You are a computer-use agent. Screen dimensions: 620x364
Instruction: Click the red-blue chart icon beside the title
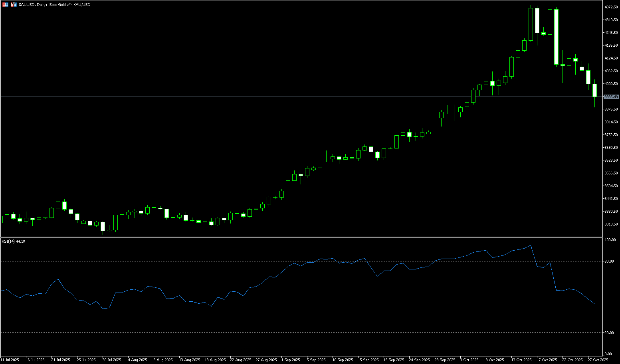(x=14, y=5)
